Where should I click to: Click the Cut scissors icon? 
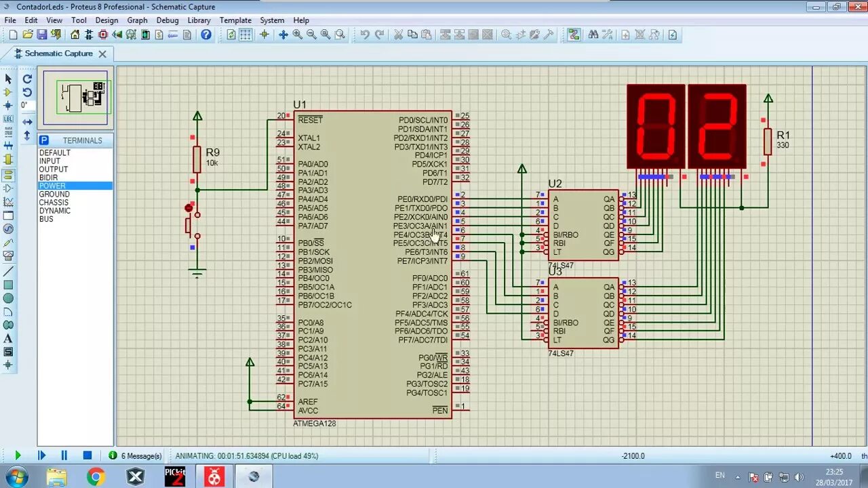coord(399,35)
